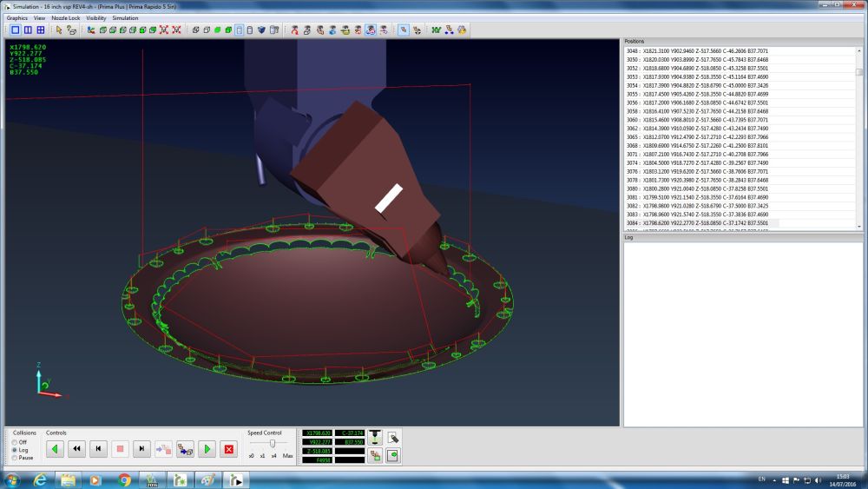
Task: Click the rewind playback button
Action: (76, 449)
